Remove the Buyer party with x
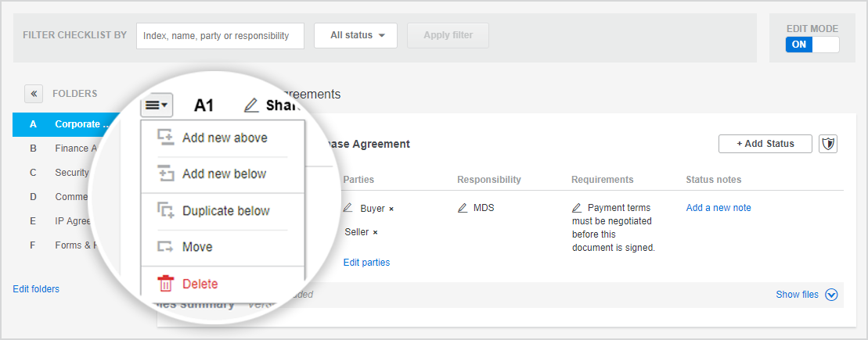Viewport: 868px width, 340px height. pos(391,209)
